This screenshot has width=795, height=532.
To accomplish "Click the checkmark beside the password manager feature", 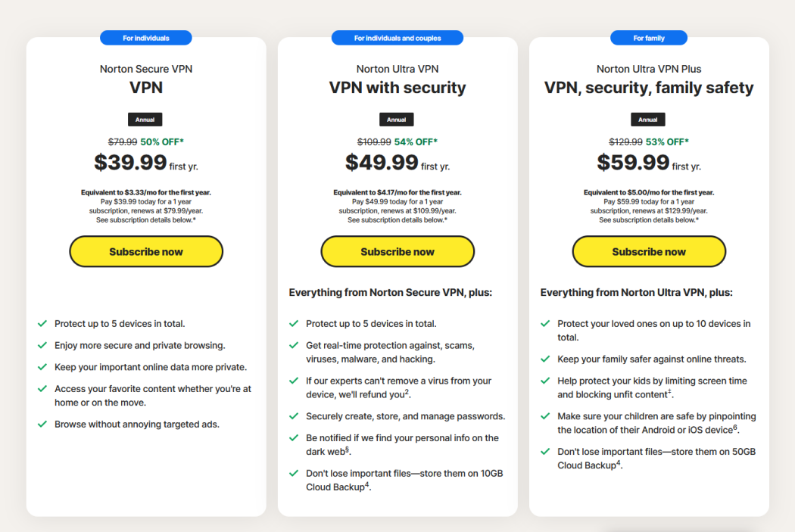I will point(295,415).
